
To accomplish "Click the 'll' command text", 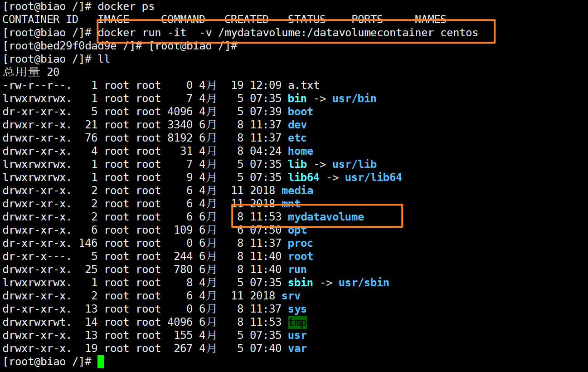I will click(104, 59).
